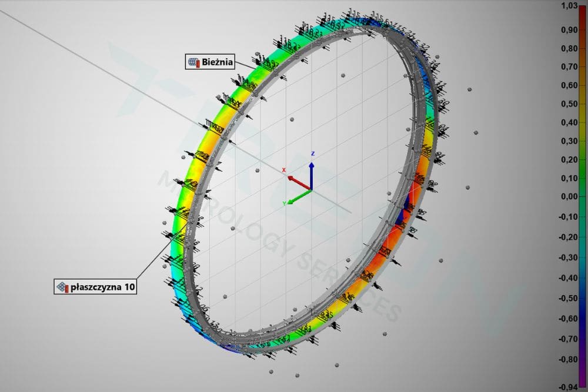Click the -0,94 minimum value on scale
The width and height of the screenshot is (588, 392).
point(568,387)
